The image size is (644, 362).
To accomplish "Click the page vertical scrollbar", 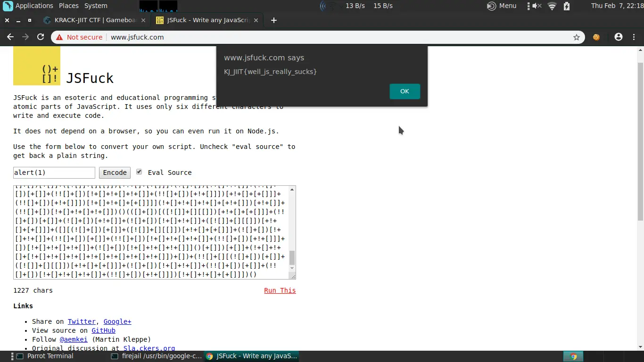I will click(640, 141).
